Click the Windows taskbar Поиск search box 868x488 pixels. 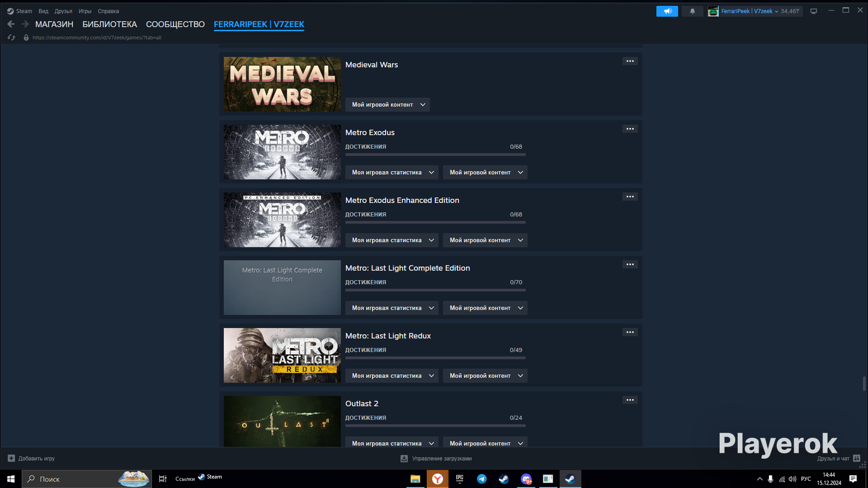click(x=86, y=479)
